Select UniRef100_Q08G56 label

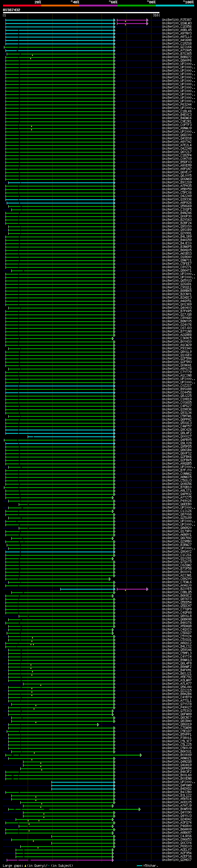176,483
